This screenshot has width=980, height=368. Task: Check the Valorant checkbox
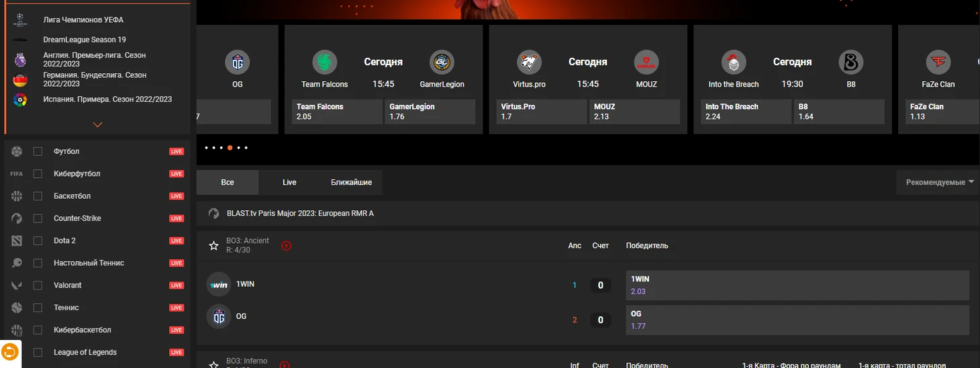(38, 285)
